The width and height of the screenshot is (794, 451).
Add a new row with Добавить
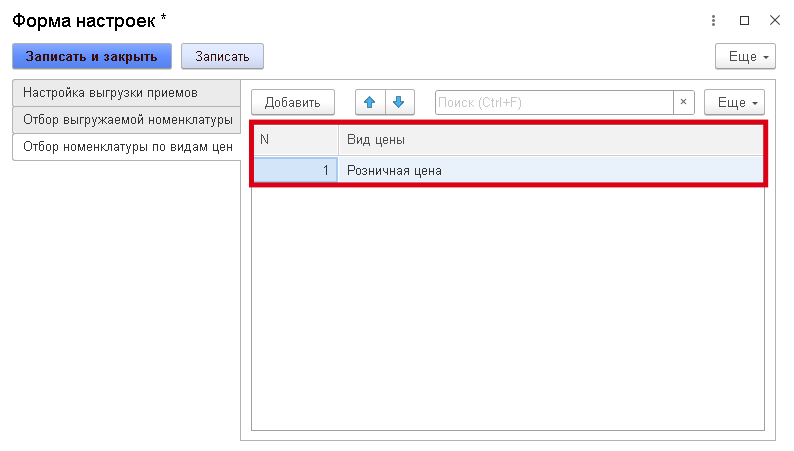(x=292, y=102)
